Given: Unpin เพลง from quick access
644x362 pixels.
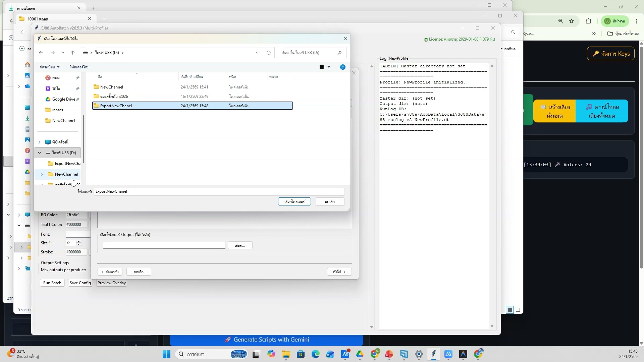Looking at the screenshot, I should tap(77, 77).
